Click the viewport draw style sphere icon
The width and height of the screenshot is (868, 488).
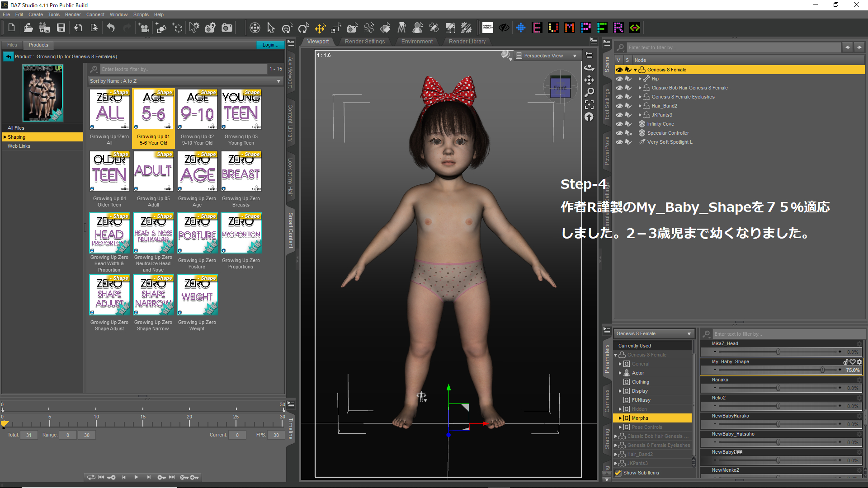[x=506, y=55]
